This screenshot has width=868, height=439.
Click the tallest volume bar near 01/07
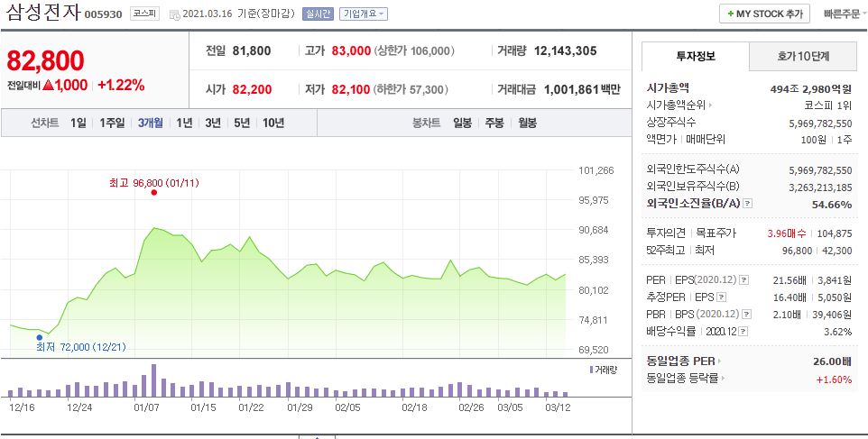pyautogui.click(x=154, y=380)
